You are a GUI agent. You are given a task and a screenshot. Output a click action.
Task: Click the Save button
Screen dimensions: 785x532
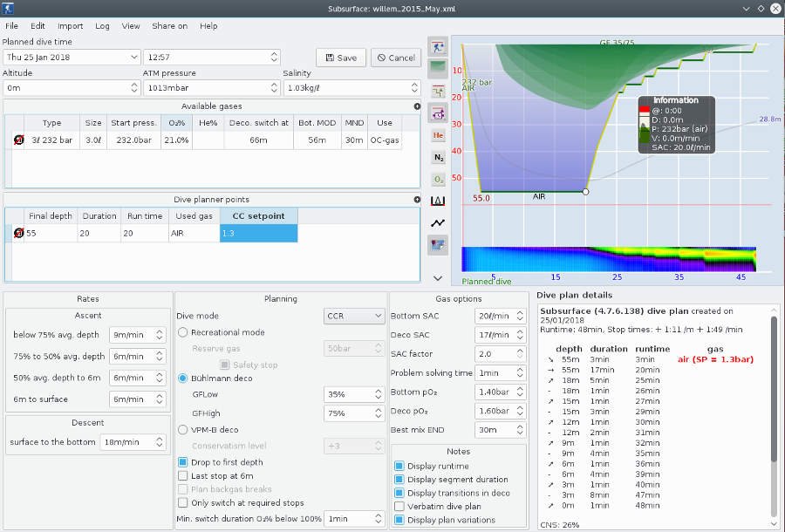point(340,58)
